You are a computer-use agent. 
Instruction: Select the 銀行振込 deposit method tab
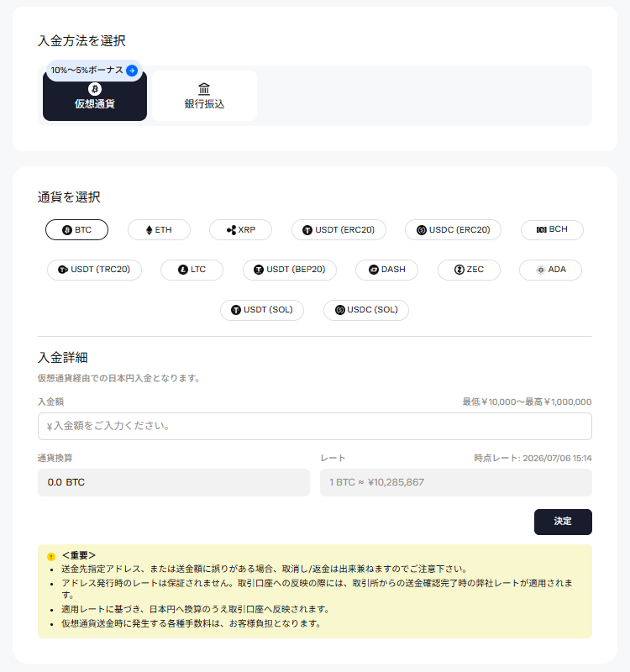204,96
